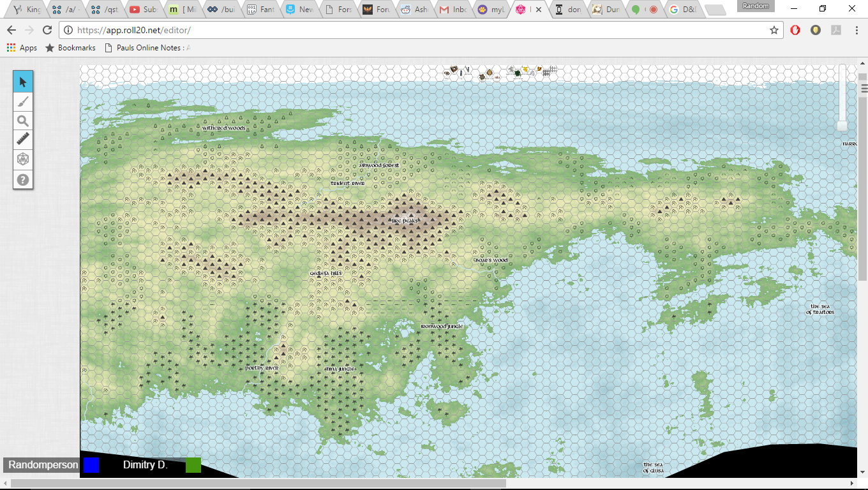Click the Fire Peaks map label
Viewport: 868px width, 490px height.
pos(405,221)
